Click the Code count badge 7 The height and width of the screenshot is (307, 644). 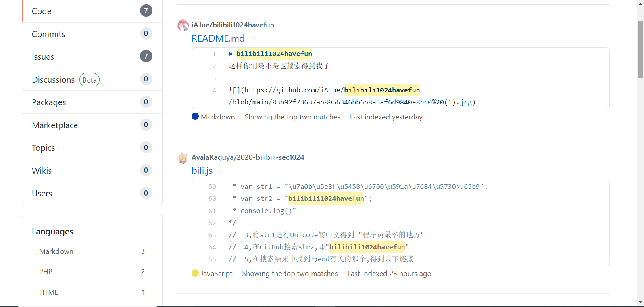click(x=146, y=10)
